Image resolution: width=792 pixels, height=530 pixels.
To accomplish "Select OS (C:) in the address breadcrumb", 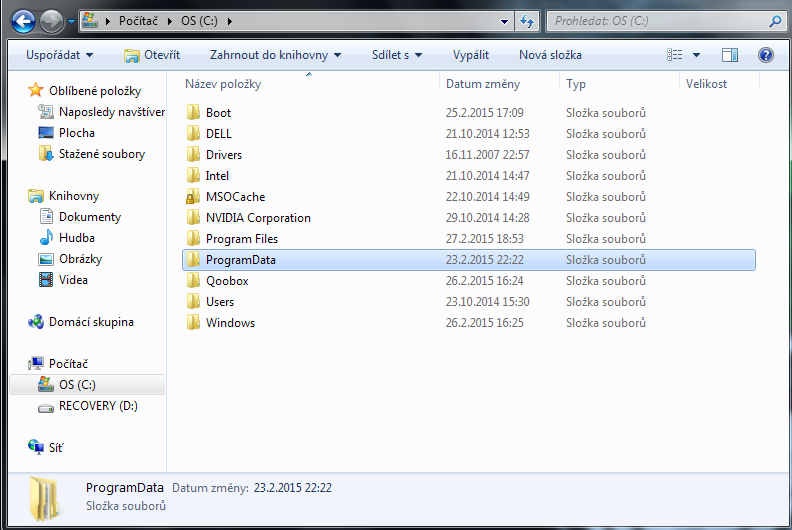I will click(x=200, y=21).
